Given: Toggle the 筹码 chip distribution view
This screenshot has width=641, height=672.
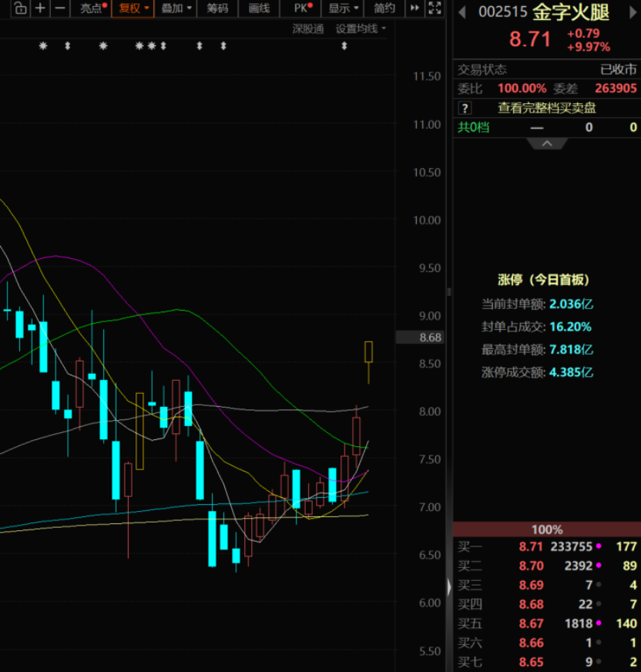Looking at the screenshot, I should pyautogui.click(x=217, y=8).
